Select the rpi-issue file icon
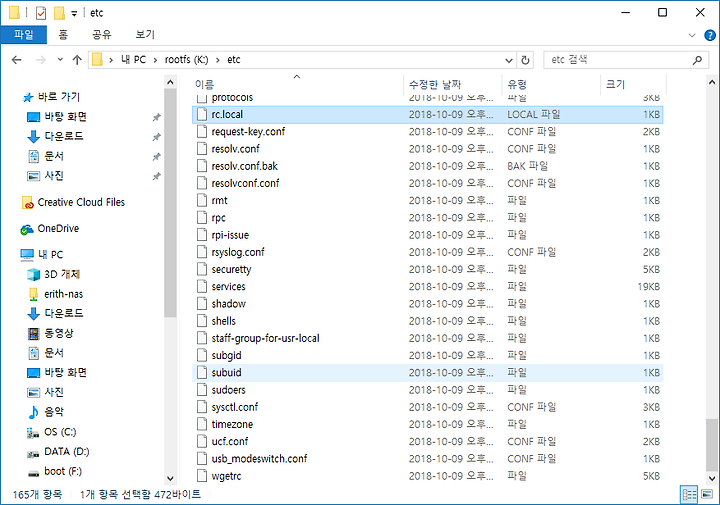720x505 pixels. click(x=202, y=235)
